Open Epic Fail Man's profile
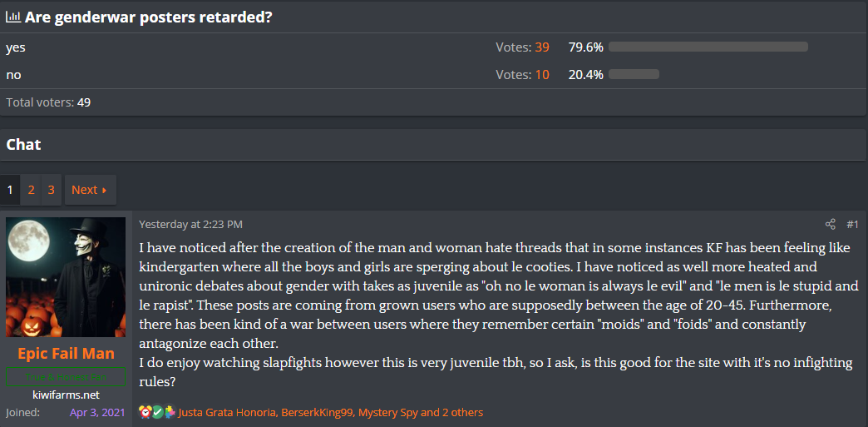This screenshot has height=427, width=868. pos(66,354)
